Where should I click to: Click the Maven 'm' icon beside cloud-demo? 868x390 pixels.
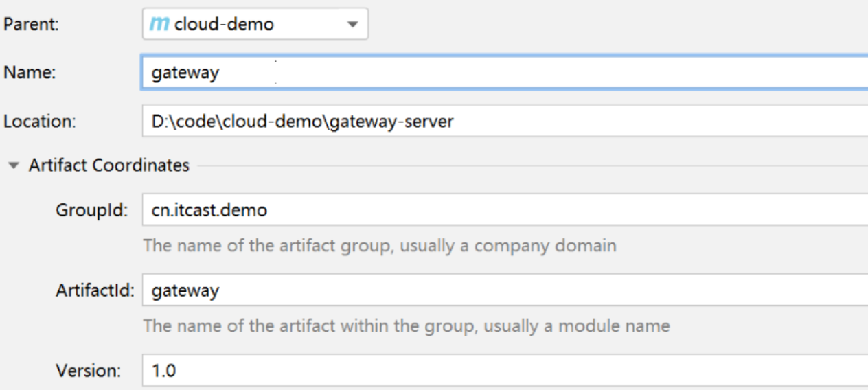159,25
